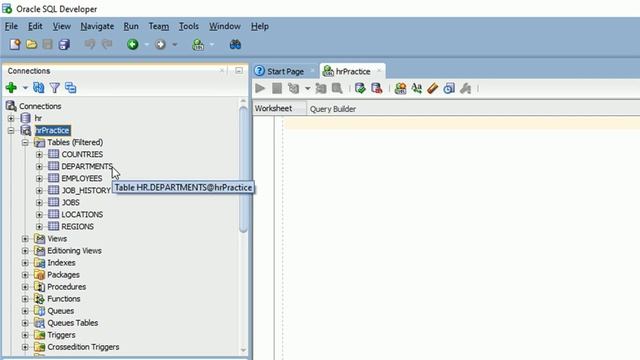640x360 pixels.
Task: Expand the hr connection node
Action: 11,118
